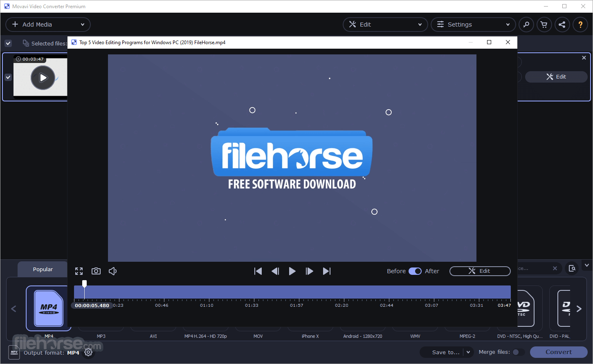Jump to the start of the video

point(258,271)
